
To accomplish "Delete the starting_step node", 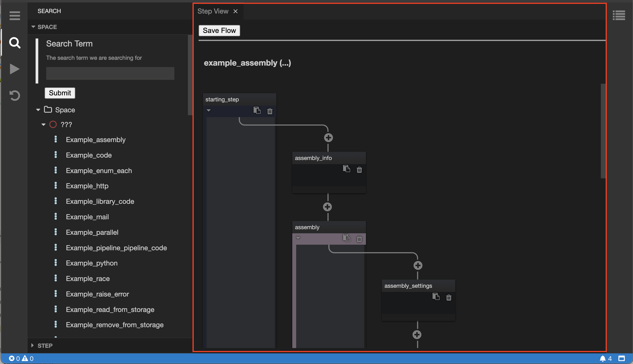I will (x=270, y=111).
